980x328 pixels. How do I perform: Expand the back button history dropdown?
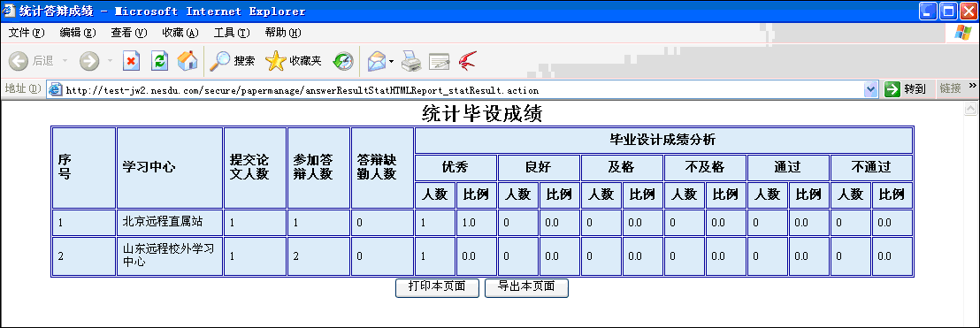tap(65, 61)
